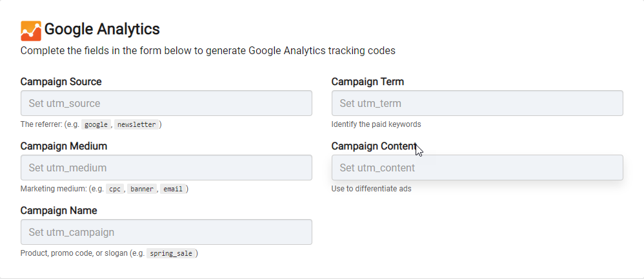This screenshot has height=279, width=644.
Task: Click the Campaign Term label
Action: tap(368, 82)
